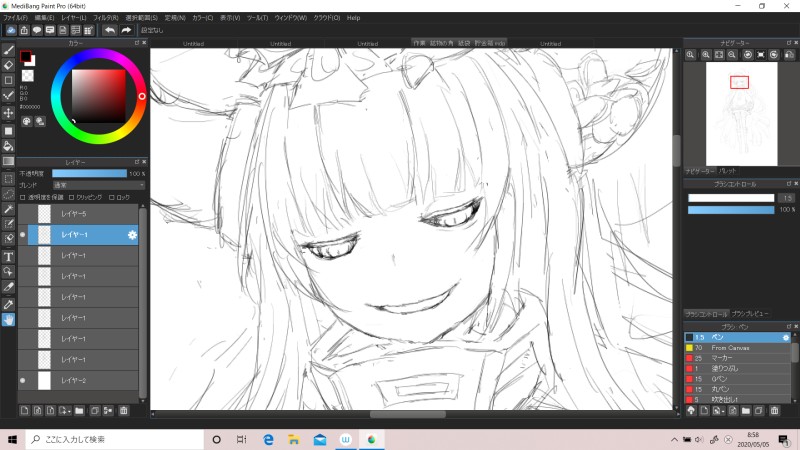
Task: Click rotate right icon in Navigator
Action: click(774, 55)
